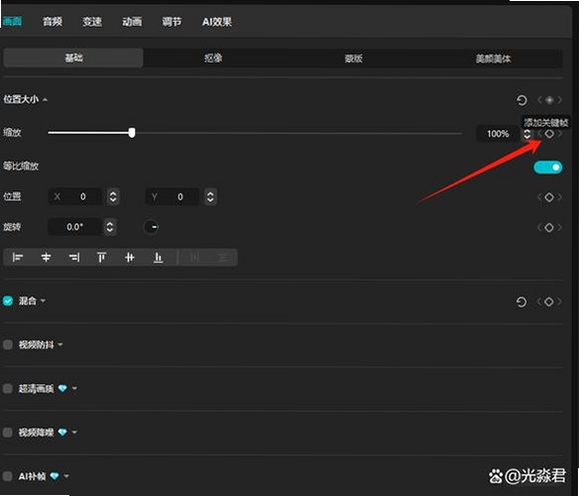Expand the 视频防抖 section arrow

click(60, 345)
